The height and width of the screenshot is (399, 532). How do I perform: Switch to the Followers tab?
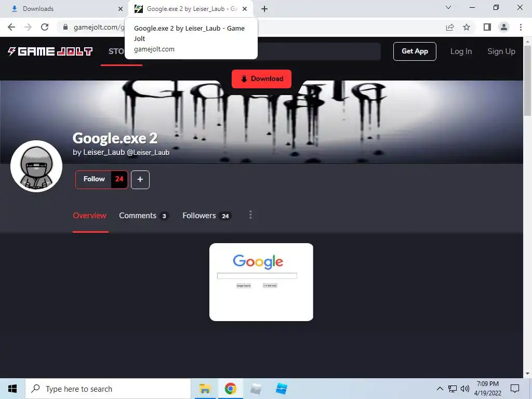[x=207, y=216]
